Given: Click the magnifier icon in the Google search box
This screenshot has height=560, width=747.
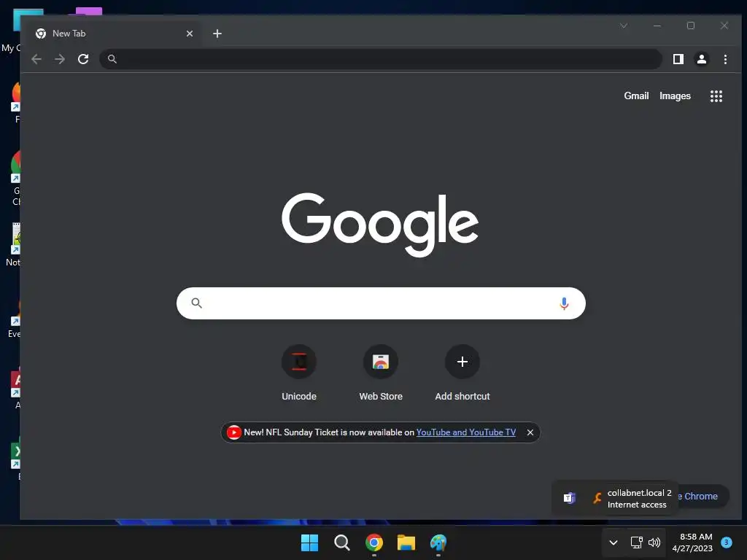Looking at the screenshot, I should tap(197, 303).
